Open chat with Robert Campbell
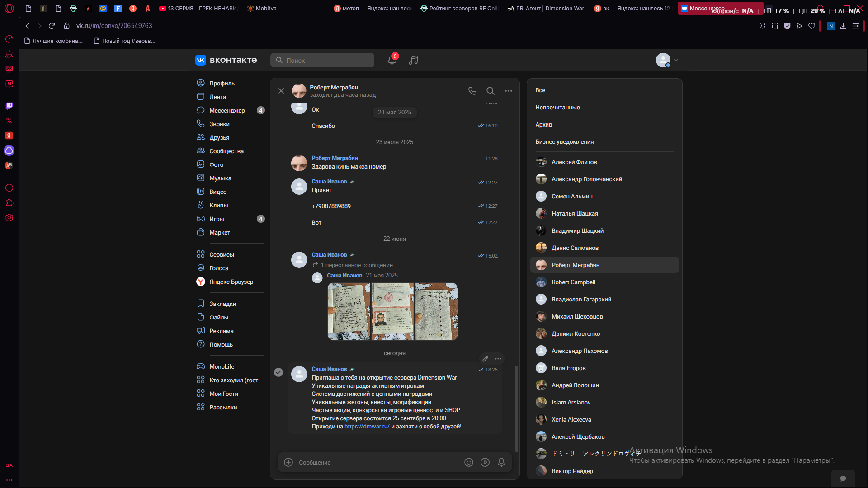868x488 pixels. pos(604,282)
